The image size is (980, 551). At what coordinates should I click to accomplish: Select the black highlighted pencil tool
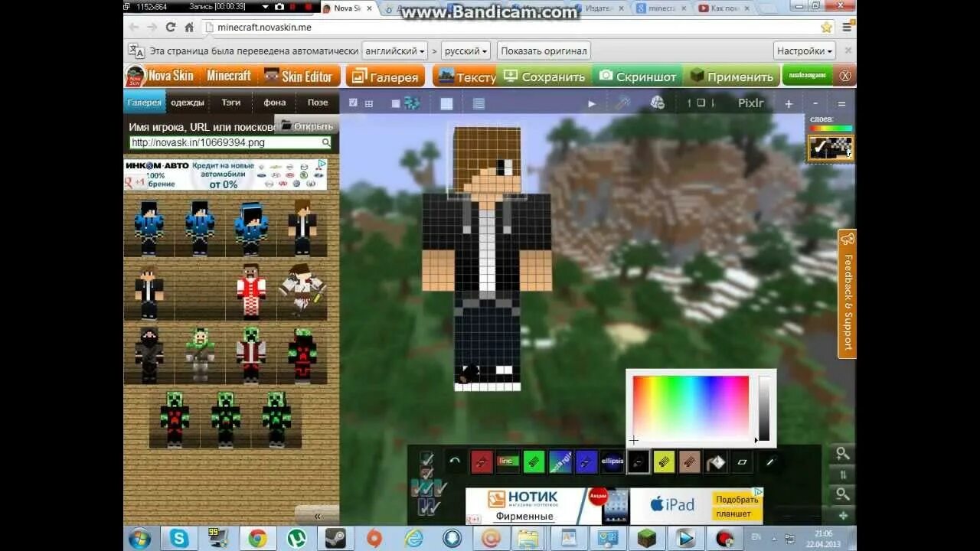coord(639,461)
